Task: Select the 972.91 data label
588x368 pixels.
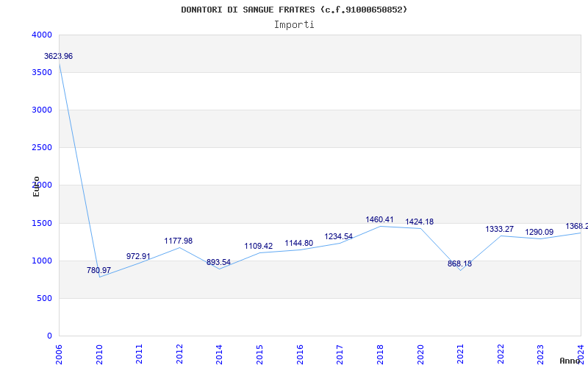Action: coord(138,256)
